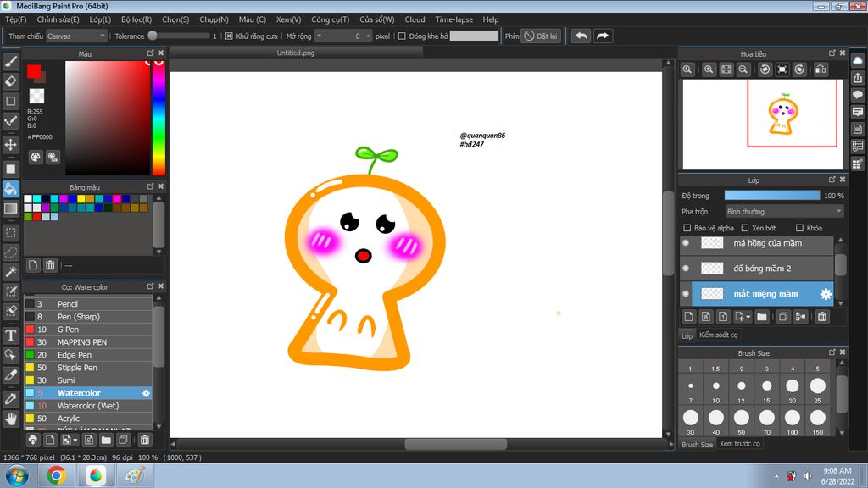868x488 pixels.
Task: Click the Đóng khe hở value field
Action: [x=474, y=36]
